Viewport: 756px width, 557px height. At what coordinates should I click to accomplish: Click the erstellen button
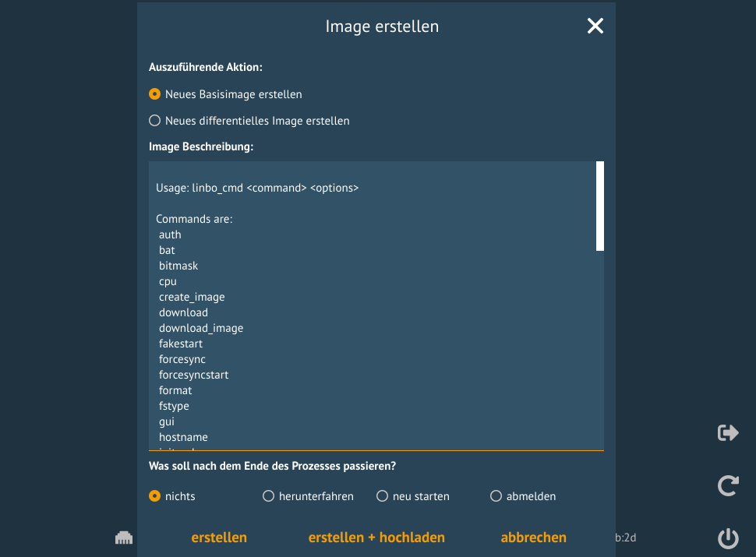click(219, 538)
